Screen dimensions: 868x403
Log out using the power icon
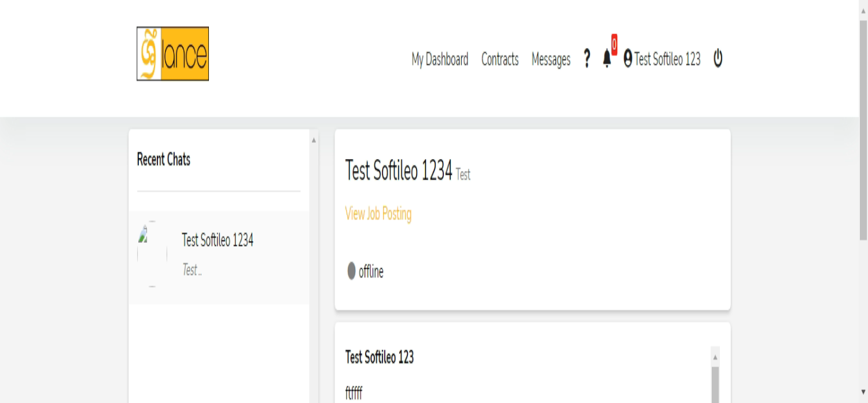pyautogui.click(x=718, y=58)
